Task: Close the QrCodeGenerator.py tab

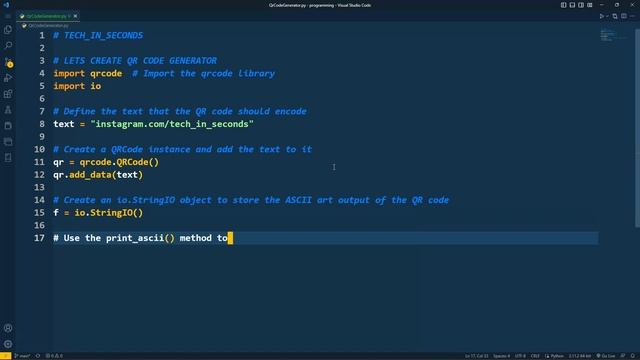Action: [76, 16]
